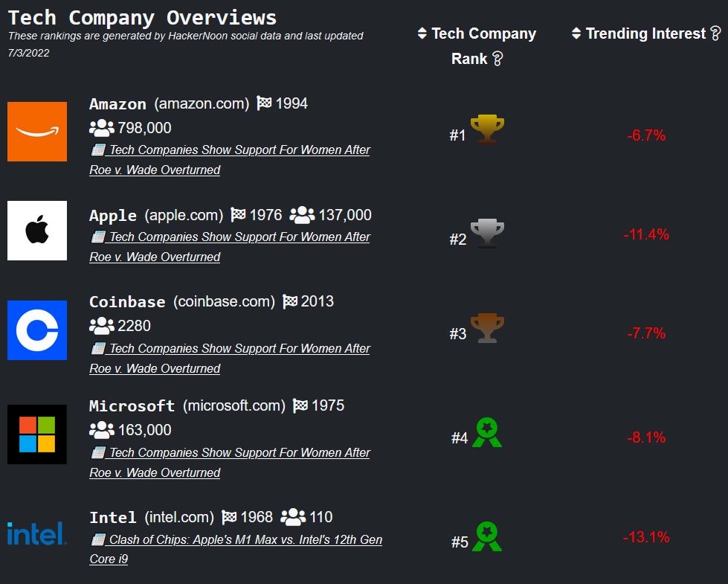Click the Intel company name

(x=112, y=518)
